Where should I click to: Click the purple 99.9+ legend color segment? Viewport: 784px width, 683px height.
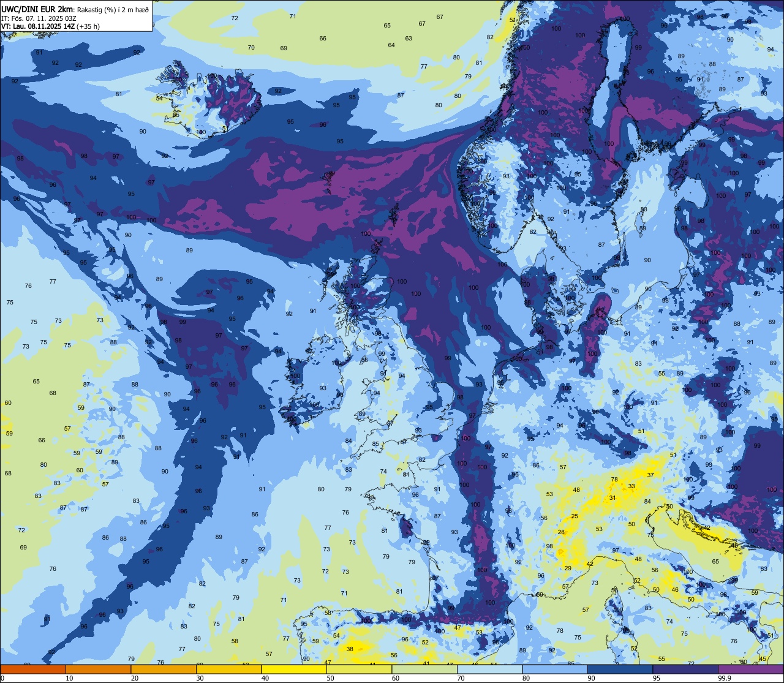[x=751, y=669]
